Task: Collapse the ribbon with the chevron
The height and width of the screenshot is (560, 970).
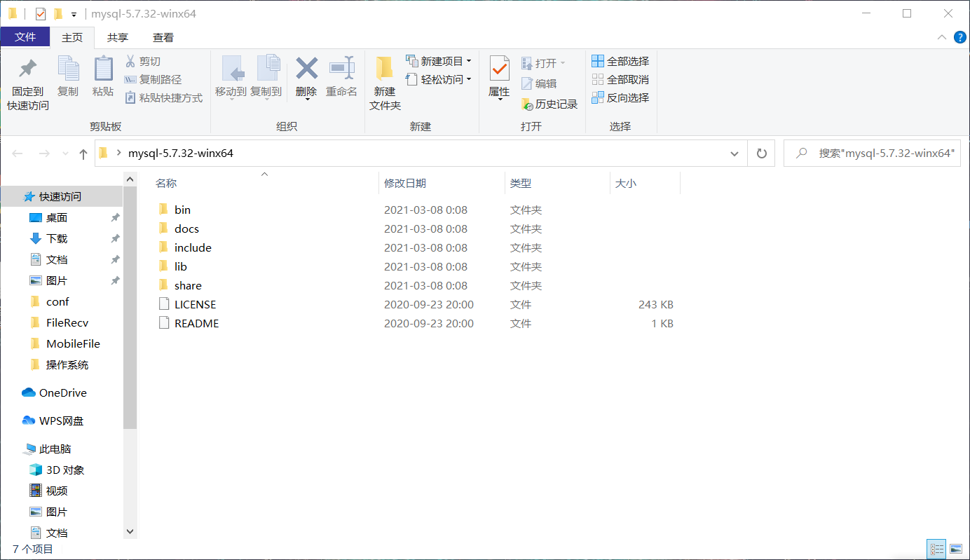Action: pyautogui.click(x=941, y=38)
